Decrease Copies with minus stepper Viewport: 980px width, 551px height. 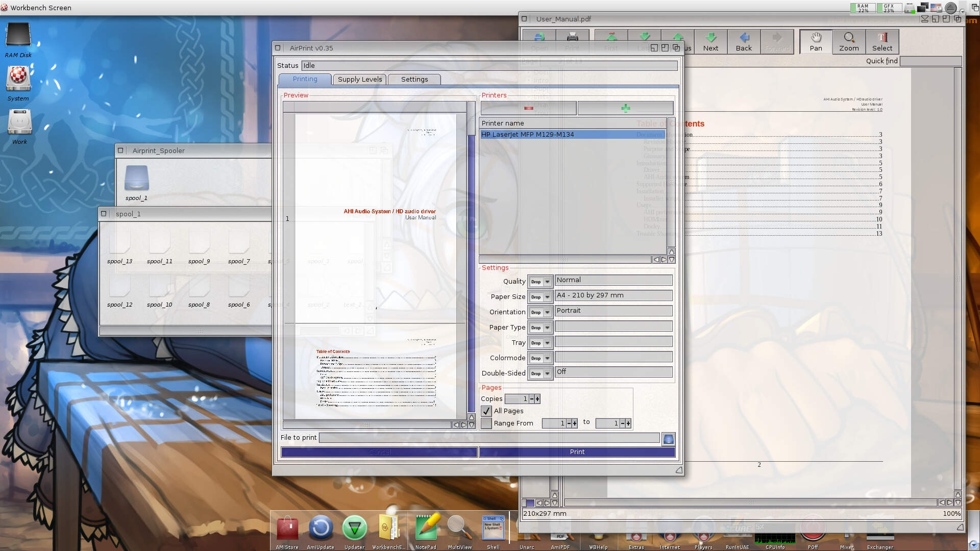point(532,399)
